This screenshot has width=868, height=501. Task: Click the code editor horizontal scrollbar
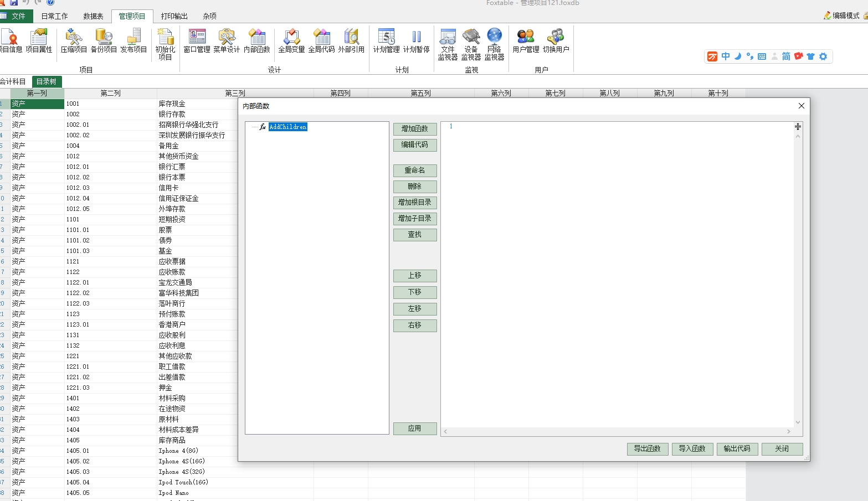617,431
